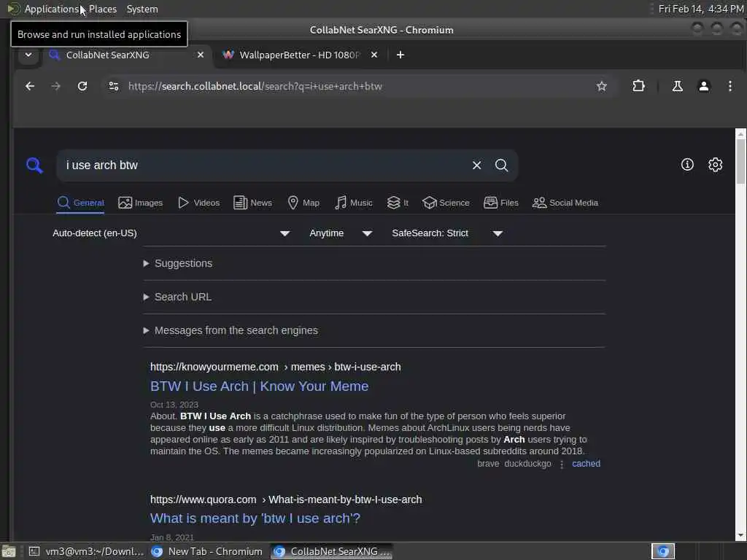Open the Anytime time range dropdown
Image resolution: width=747 pixels, height=560 pixels.
341,233
